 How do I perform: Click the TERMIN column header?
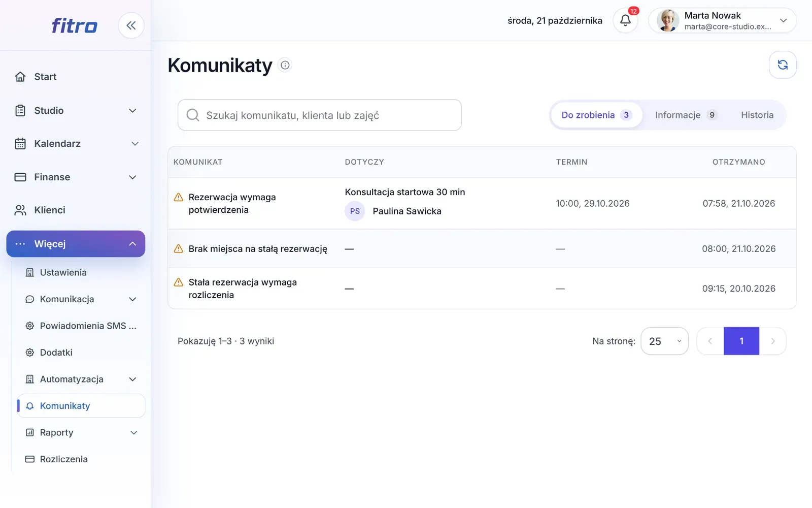pyautogui.click(x=571, y=162)
